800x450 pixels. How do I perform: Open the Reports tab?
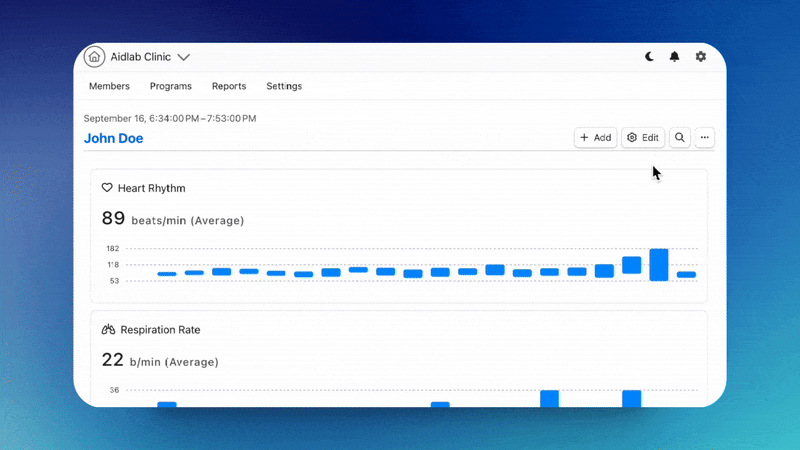click(x=229, y=86)
